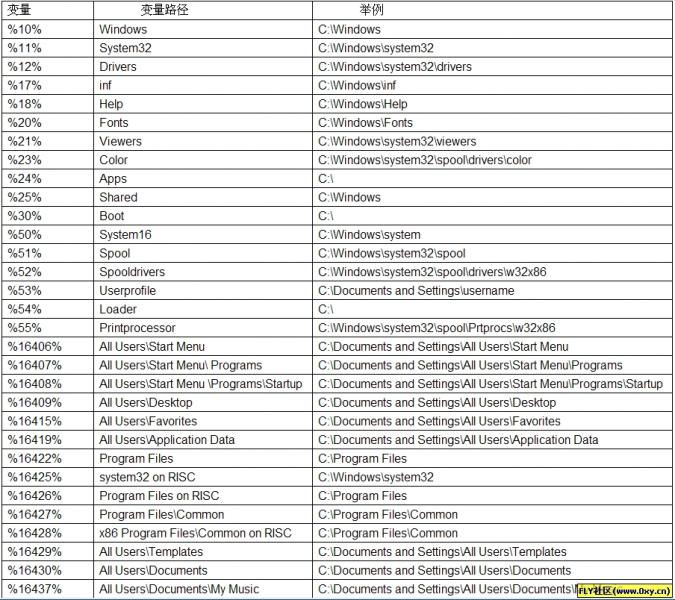Screen dimensions: 675x600
Task: Click the Loader path cell
Action: (x=203, y=309)
